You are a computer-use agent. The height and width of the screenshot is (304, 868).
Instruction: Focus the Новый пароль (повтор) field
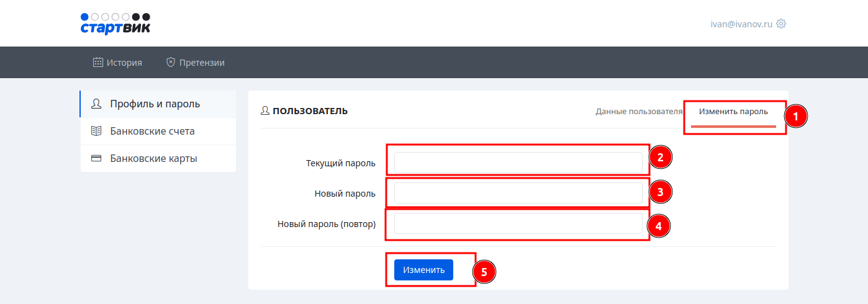518,223
